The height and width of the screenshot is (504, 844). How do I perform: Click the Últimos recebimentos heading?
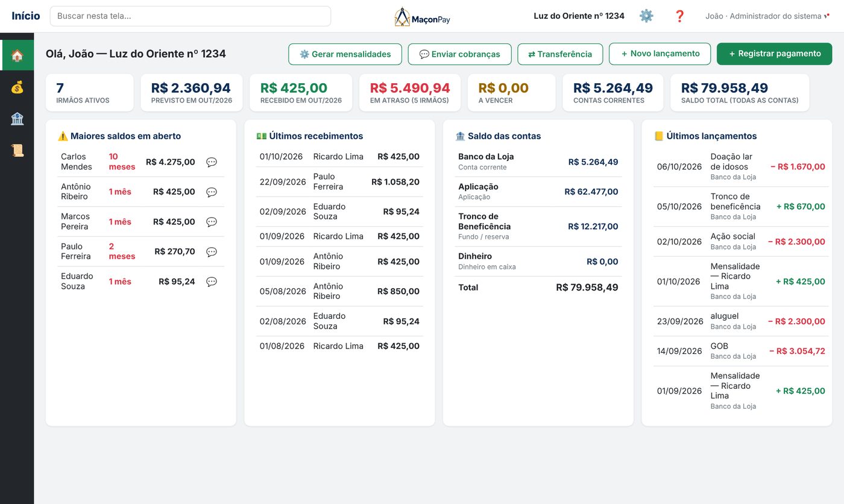pos(310,136)
